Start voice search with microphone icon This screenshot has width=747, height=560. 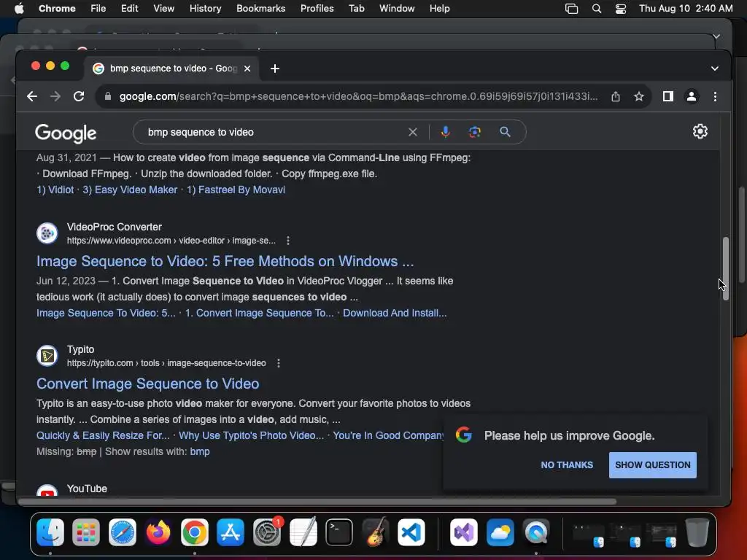(446, 132)
